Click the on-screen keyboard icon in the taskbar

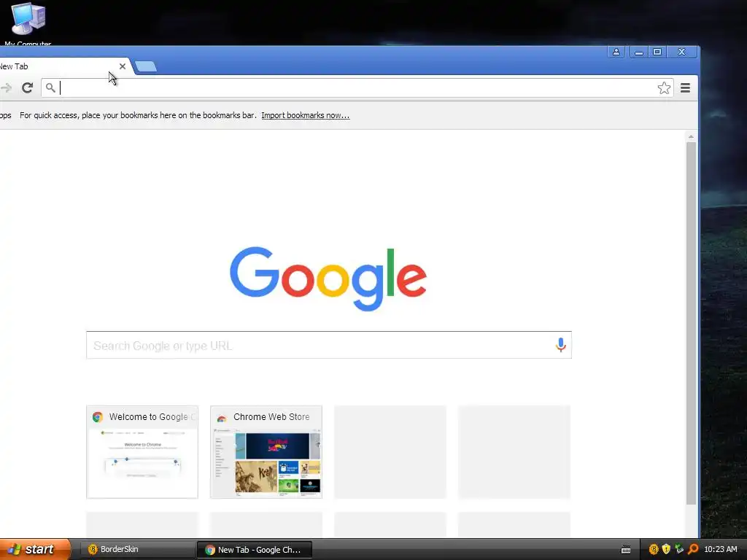[x=626, y=550]
